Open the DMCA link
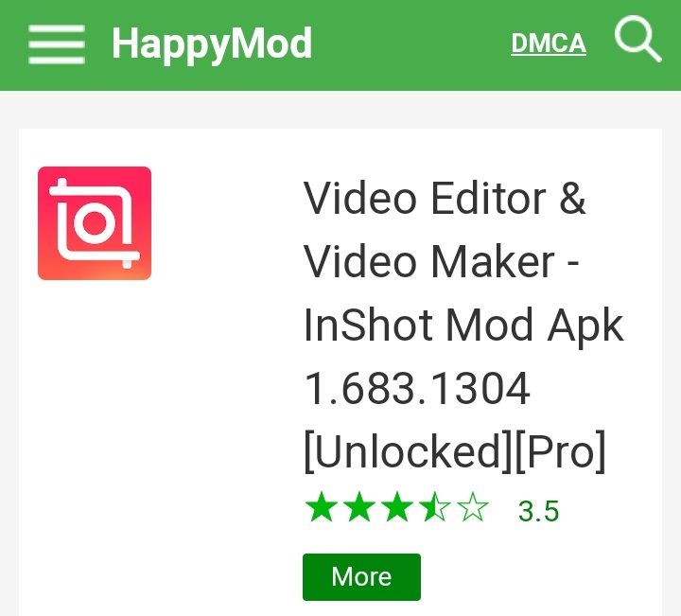Screen dimensions: 681x616 [x=549, y=44]
